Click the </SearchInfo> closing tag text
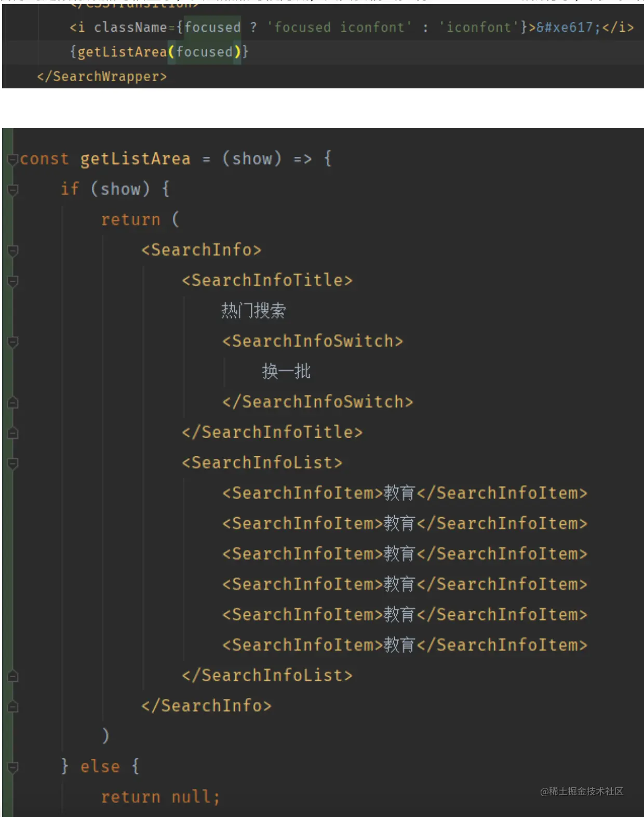This screenshot has height=817, width=644. [x=206, y=706]
